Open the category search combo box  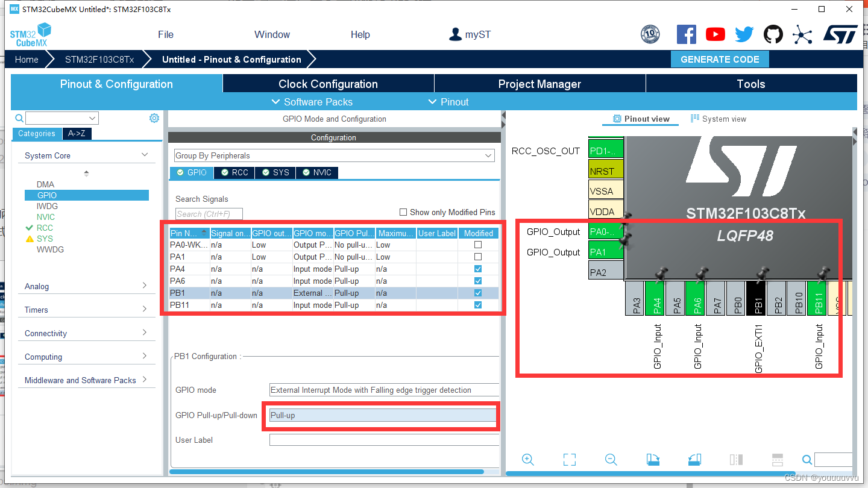click(61, 118)
